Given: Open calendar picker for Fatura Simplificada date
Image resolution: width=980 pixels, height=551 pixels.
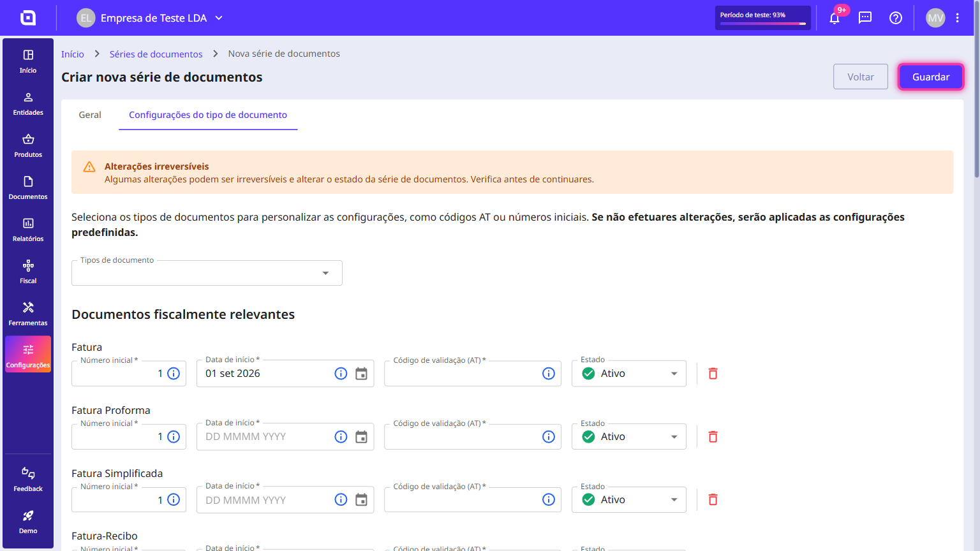Looking at the screenshot, I should 361,500.
